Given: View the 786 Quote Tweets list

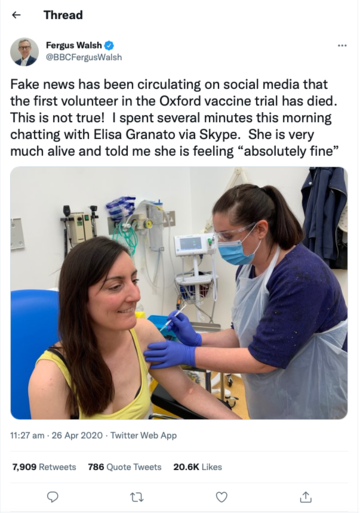Looking at the screenshot, I should [125, 467].
